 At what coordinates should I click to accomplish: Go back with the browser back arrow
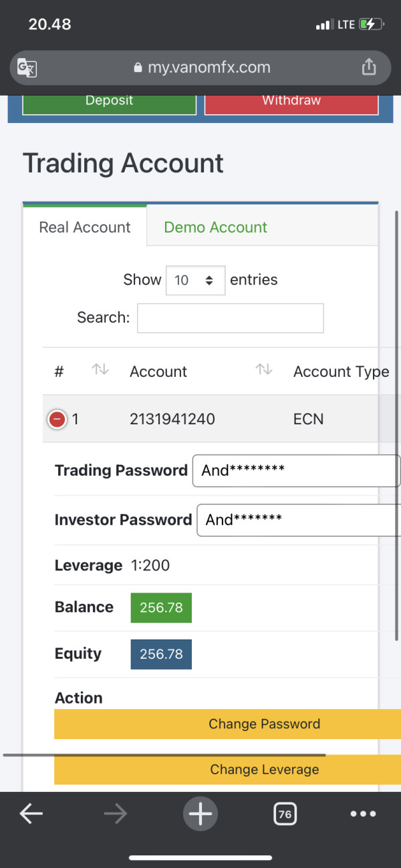pos(31,813)
